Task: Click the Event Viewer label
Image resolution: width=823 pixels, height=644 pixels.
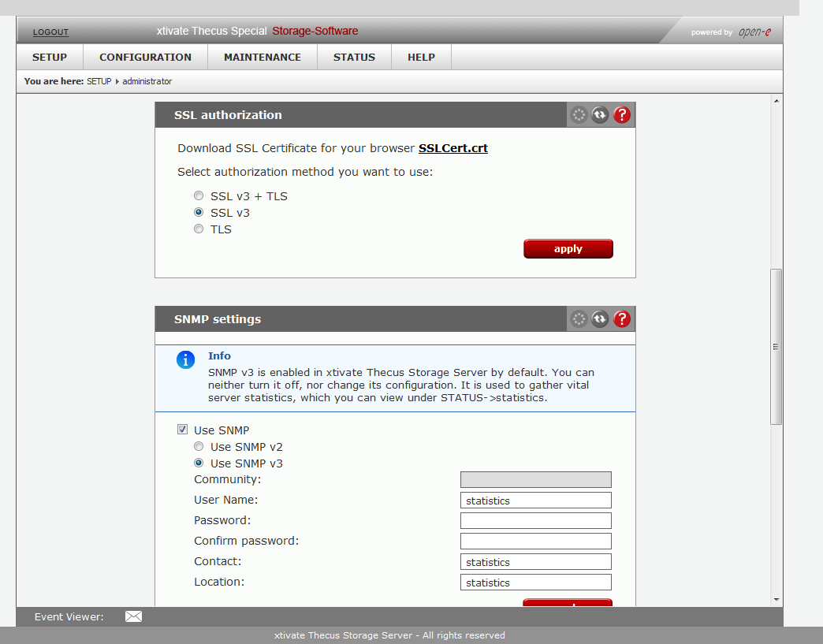Action: (69, 616)
